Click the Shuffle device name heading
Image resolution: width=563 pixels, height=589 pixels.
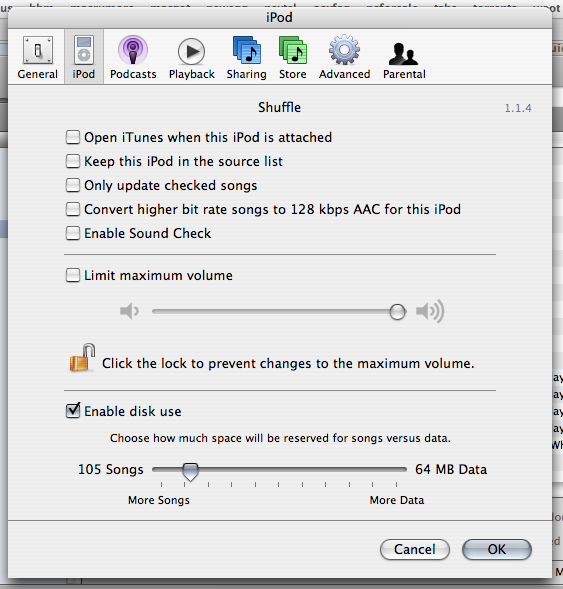tap(279, 107)
